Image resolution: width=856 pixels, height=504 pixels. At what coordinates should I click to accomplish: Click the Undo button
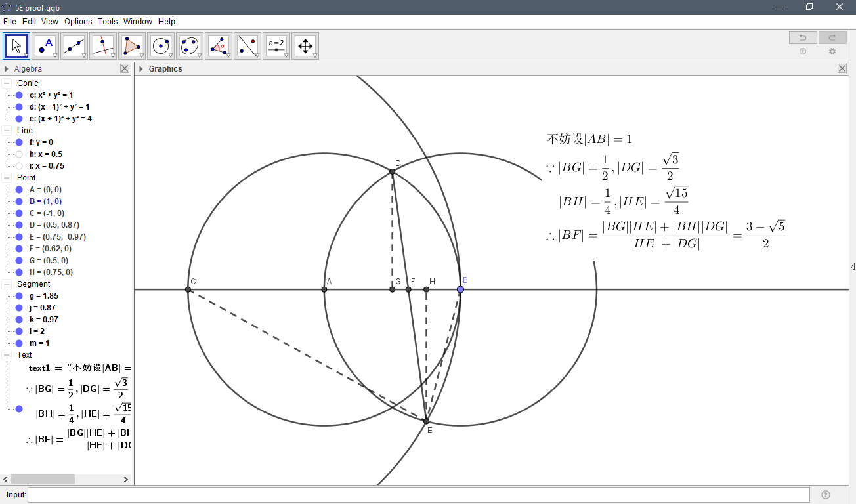click(x=802, y=37)
